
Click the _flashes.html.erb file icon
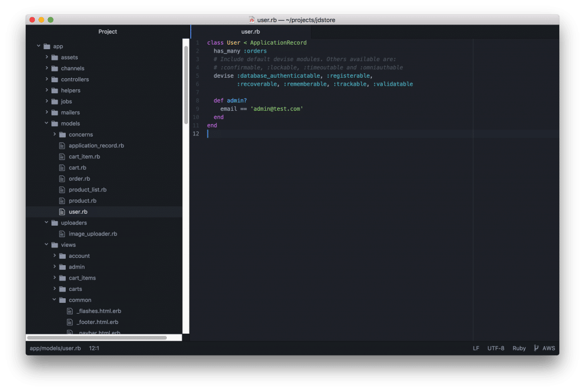(x=71, y=311)
